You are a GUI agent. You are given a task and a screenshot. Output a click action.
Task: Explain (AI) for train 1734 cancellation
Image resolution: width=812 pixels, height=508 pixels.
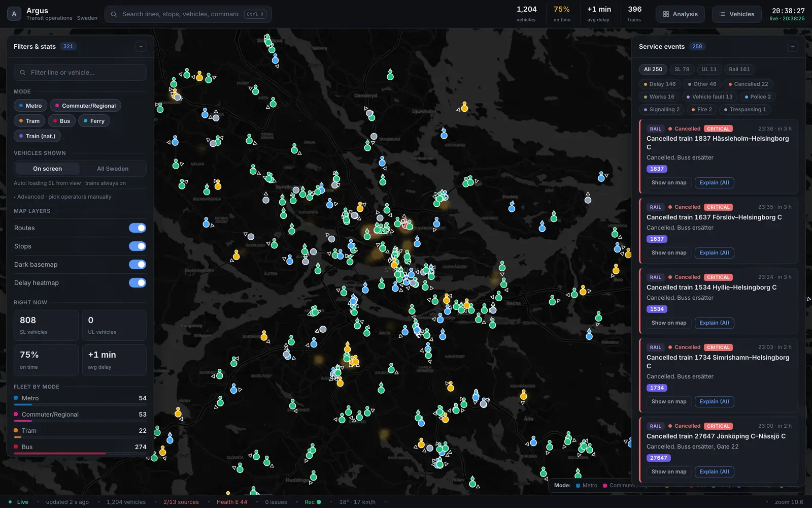click(x=714, y=402)
